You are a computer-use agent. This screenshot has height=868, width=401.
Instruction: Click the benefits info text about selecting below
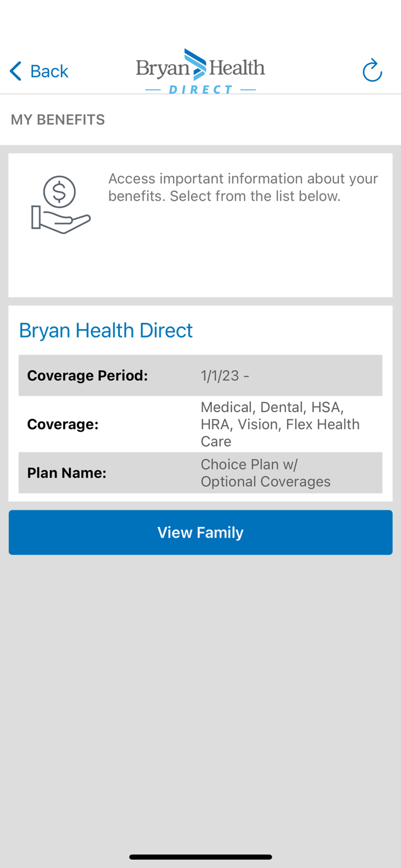pos(243,187)
